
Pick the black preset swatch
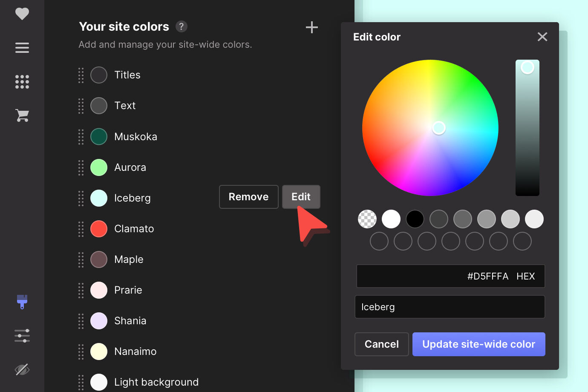click(415, 219)
